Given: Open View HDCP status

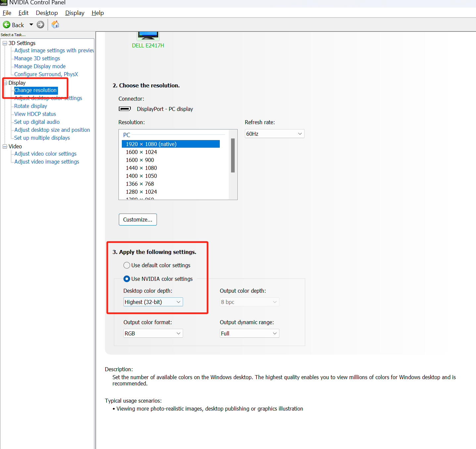Looking at the screenshot, I should point(35,114).
